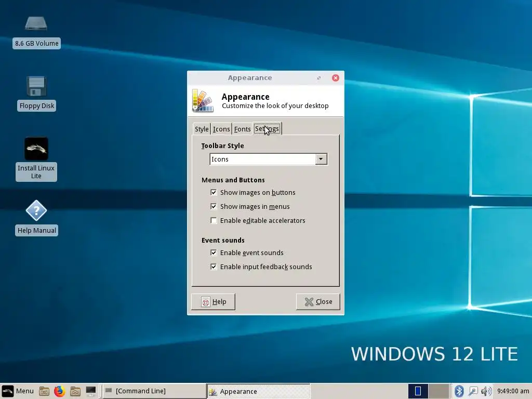
Task: Switch to the Icons tab
Action: [221, 129]
